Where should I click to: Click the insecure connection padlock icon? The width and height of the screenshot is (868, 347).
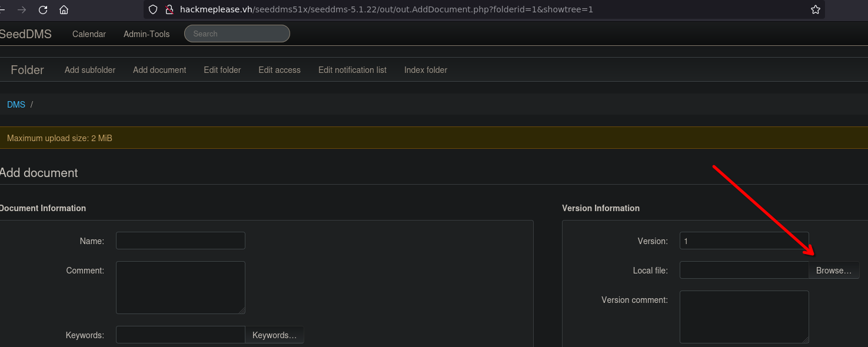coord(169,9)
